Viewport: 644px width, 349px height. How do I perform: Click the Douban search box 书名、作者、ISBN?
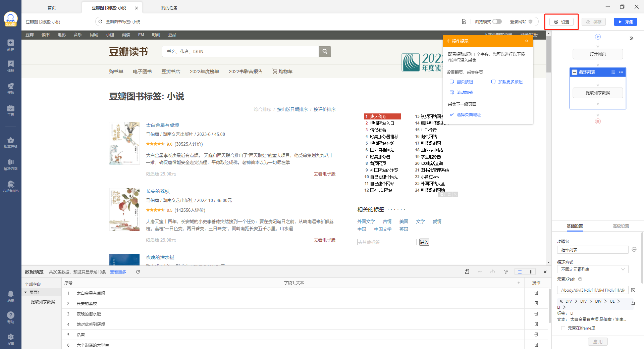pos(240,51)
